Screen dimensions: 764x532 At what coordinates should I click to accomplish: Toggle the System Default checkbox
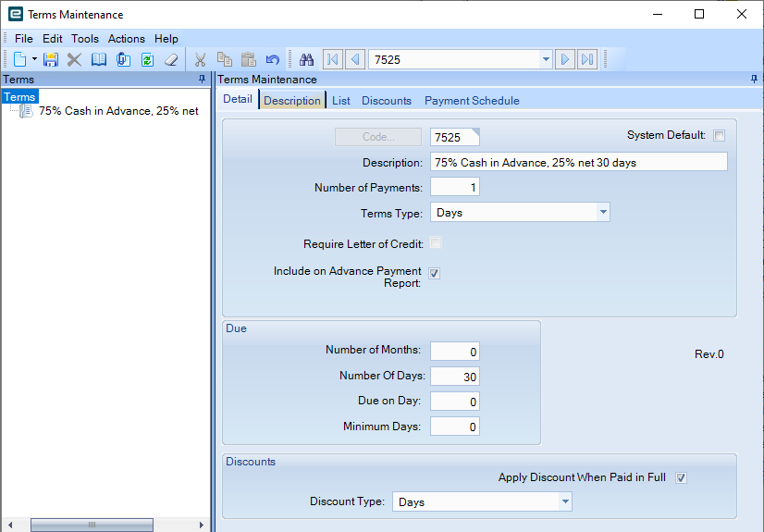pyautogui.click(x=719, y=135)
